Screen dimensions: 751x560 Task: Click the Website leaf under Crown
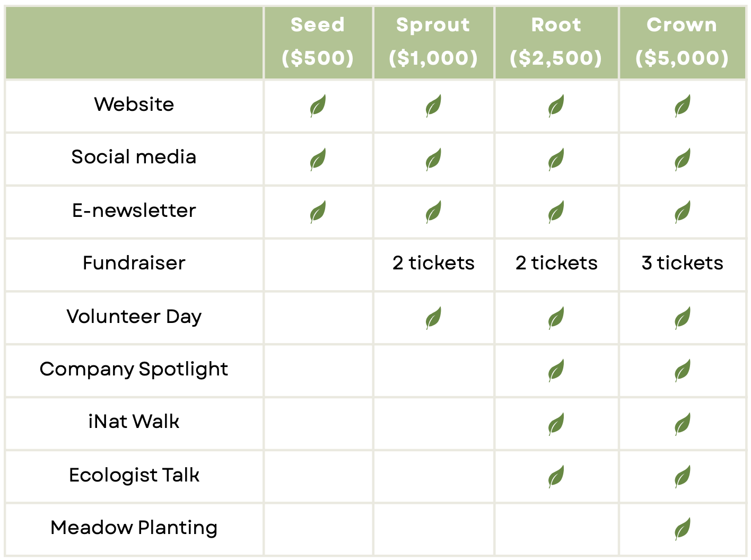682,106
